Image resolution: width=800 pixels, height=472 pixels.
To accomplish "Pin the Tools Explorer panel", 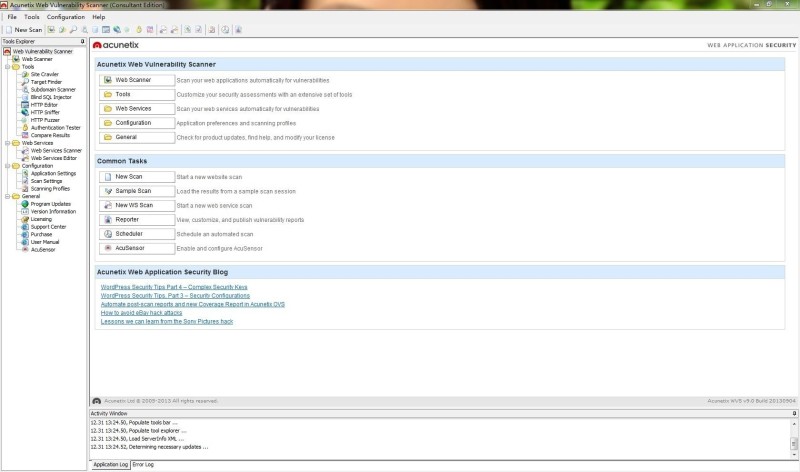I will 82,41.
